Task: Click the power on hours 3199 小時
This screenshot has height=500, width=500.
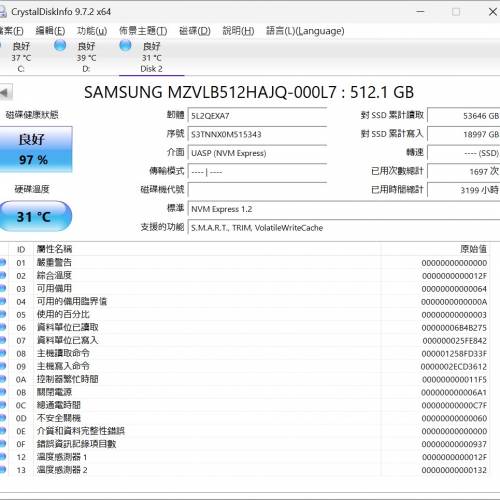Action: pos(464,190)
